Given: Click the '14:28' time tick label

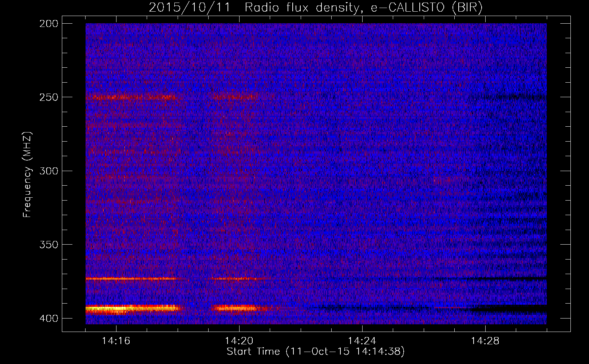Looking at the screenshot, I should click(485, 341).
